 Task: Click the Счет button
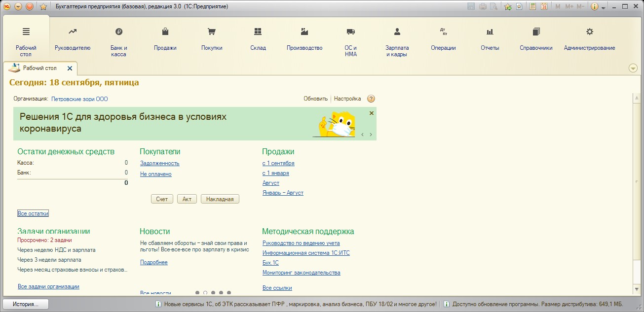162,199
